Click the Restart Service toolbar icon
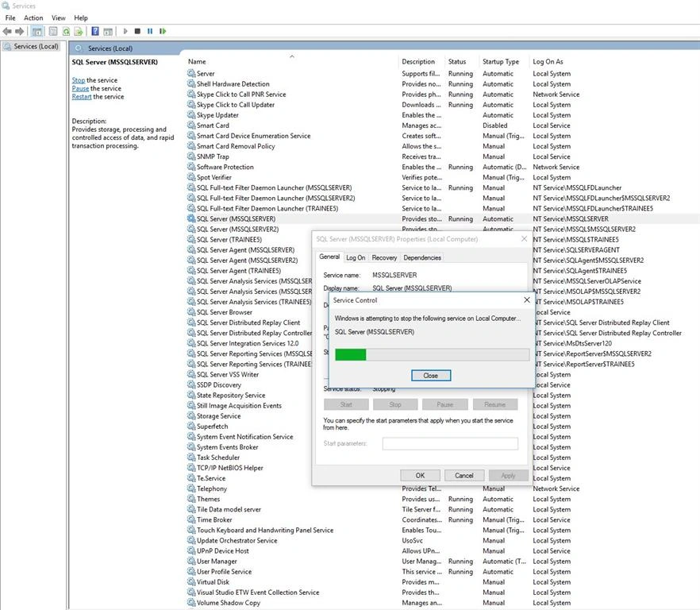This screenshot has width=700, height=610. [x=163, y=31]
